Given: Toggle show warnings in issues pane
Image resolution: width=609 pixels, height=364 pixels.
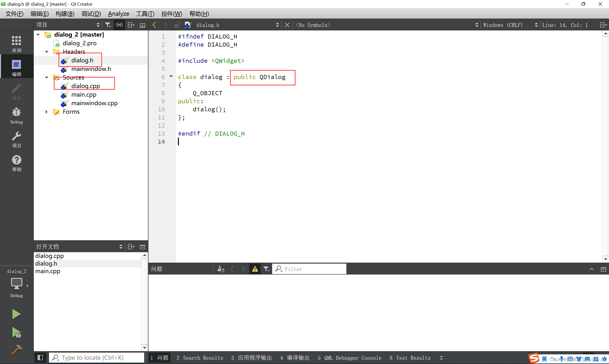Looking at the screenshot, I should pyautogui.click(x=255, y=269).
